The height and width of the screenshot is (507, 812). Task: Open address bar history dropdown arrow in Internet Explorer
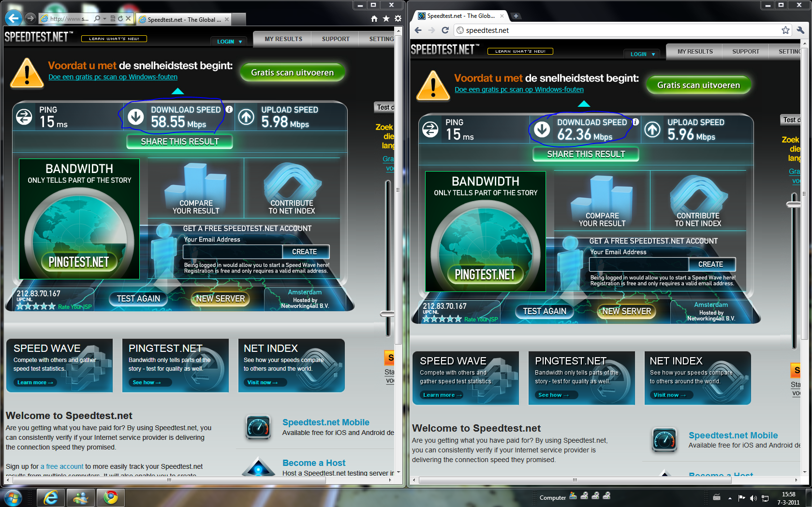pos(104,18)
